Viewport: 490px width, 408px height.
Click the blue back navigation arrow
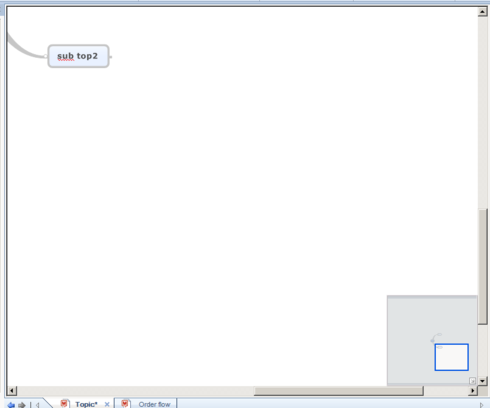tap(11, 405)
